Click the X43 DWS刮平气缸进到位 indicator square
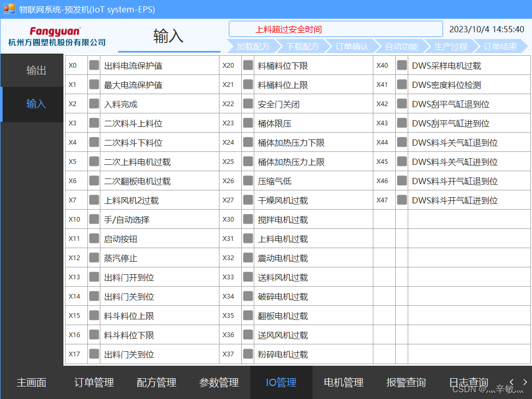 [402, 123]
